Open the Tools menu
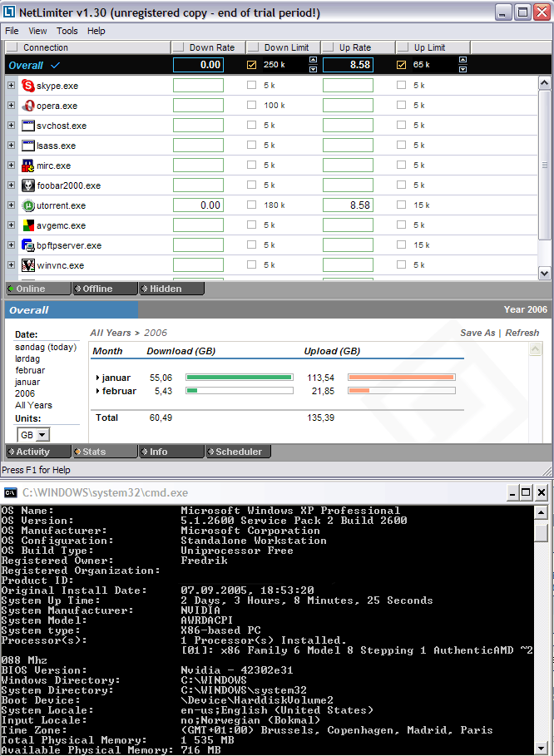Image resolution: width=554 pixels, height=756 pixels. [x=67, y=31]
